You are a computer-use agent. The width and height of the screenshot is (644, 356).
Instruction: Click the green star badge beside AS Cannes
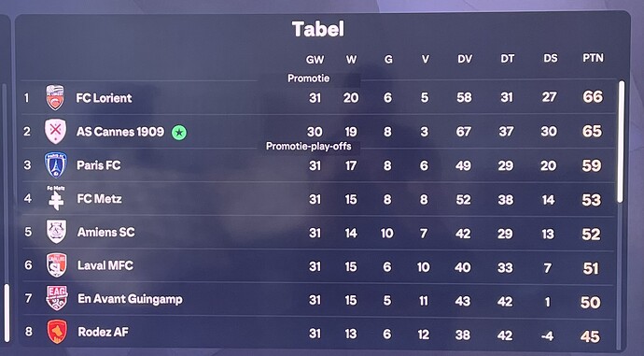coord(179,133)
